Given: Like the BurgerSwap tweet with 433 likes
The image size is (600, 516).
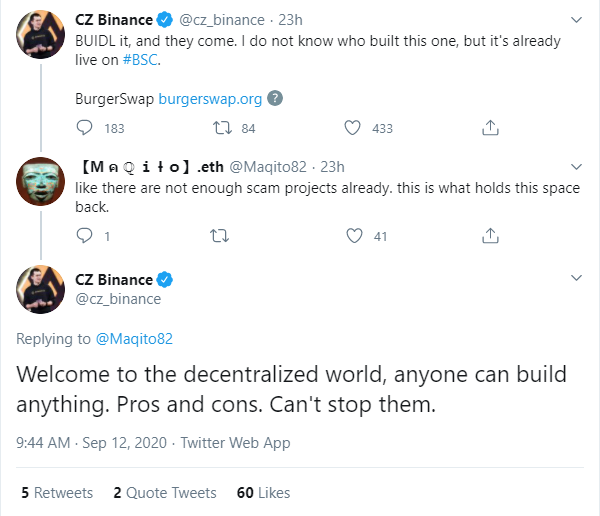Looking at the screenshot, I should coord(353,128).
